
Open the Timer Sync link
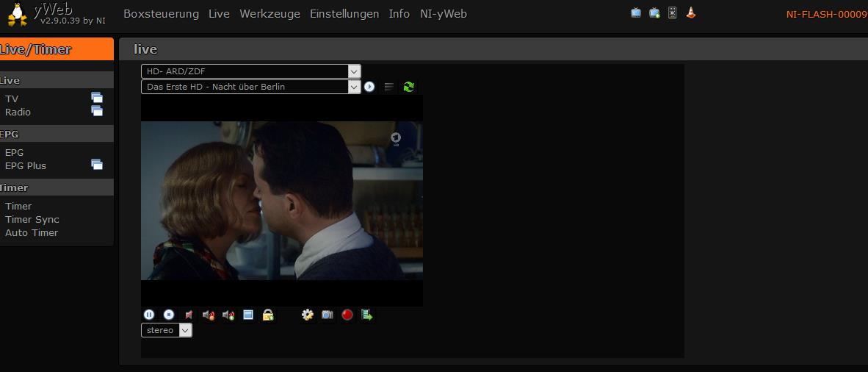pos(32,219)
